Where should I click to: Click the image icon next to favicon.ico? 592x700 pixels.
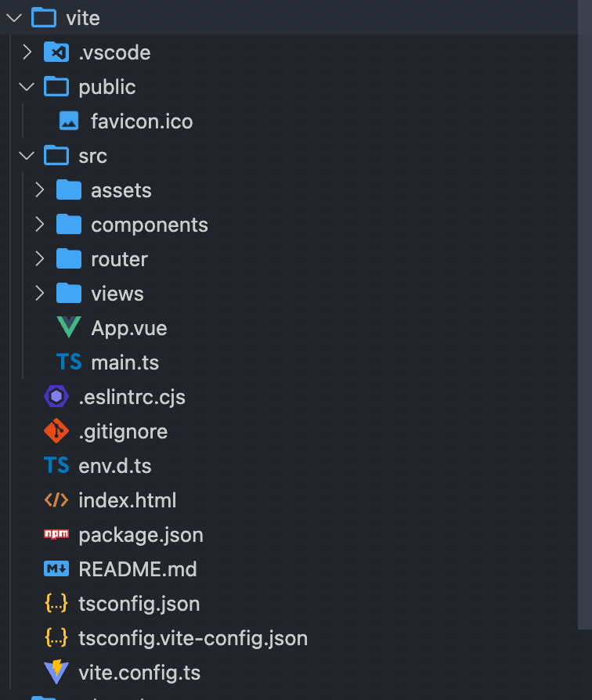pyautogui.click(x=69, y=121)
